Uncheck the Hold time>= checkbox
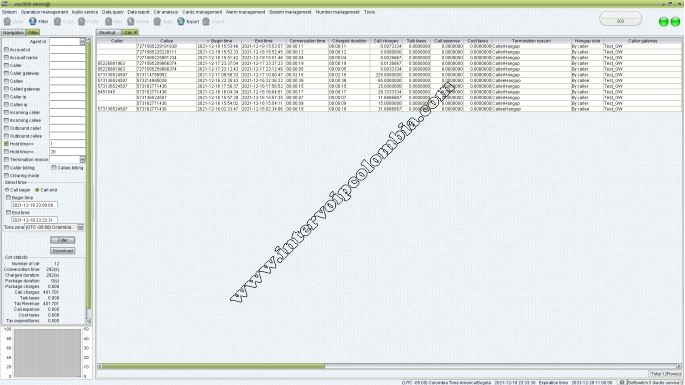The height and width of the screenshot is (385, 685). click(x=6, y=143)
